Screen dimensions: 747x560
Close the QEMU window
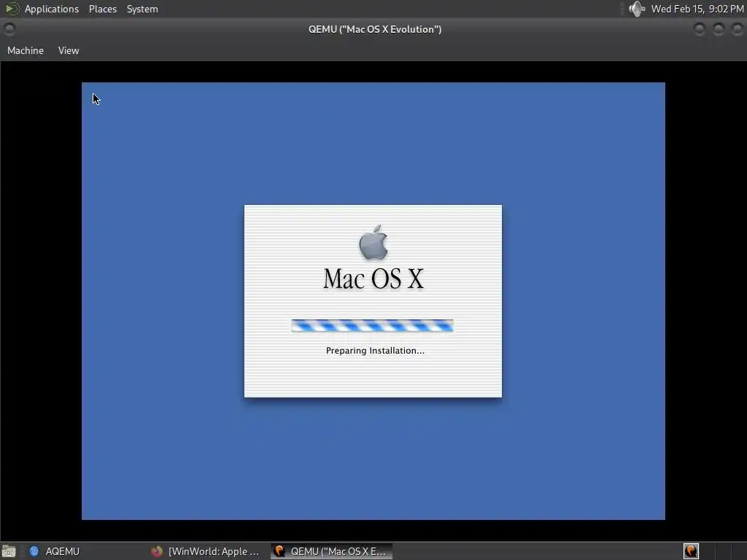(x=737, y=29)
